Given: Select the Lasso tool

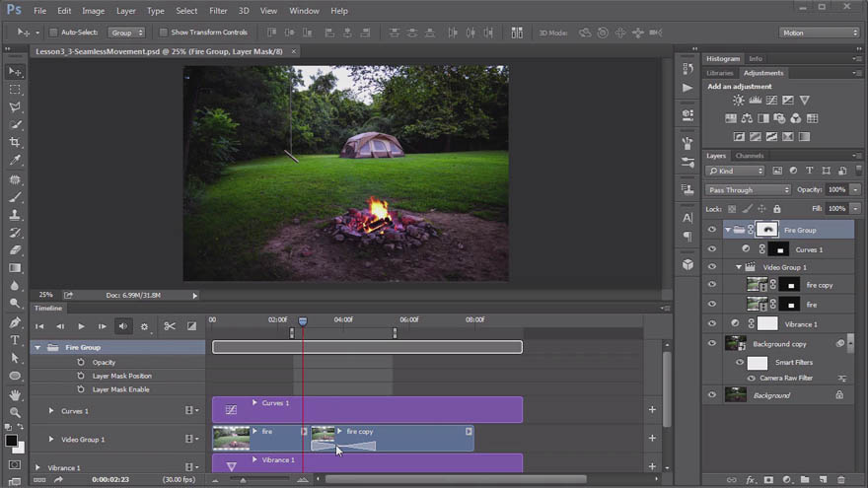Looking at the screenshot, I should [15, 106].
